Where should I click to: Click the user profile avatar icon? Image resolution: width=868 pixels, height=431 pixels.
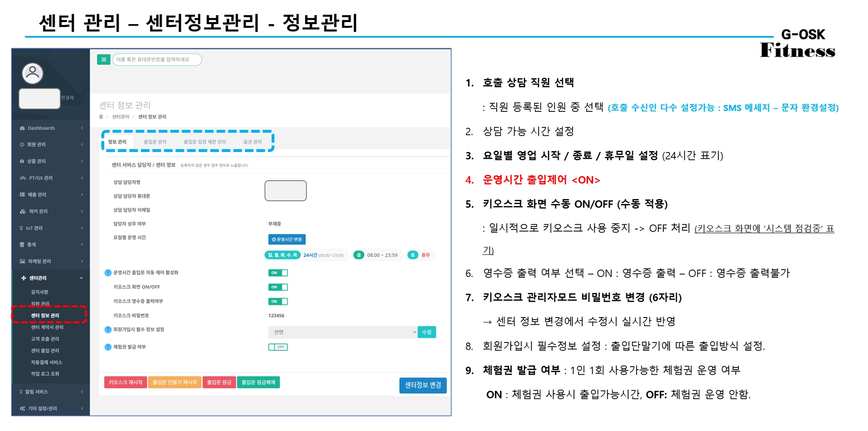pyautogui.click(x=33, y=73)
